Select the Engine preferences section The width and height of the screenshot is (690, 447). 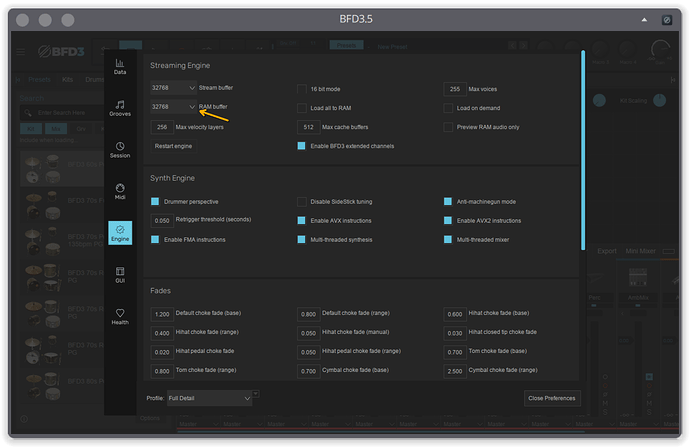pyautogui.click(x=120, y=233)
